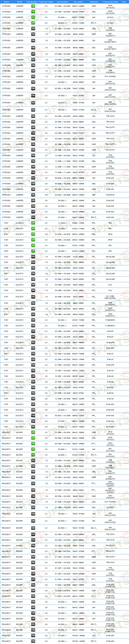
Task: Click '08.1996 -> 04.2002' date in Citroen row
Action: [x=63, y=150]
